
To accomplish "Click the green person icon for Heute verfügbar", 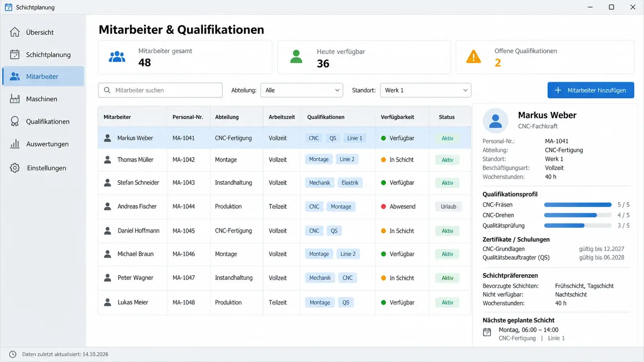I will tap(296, 57).
